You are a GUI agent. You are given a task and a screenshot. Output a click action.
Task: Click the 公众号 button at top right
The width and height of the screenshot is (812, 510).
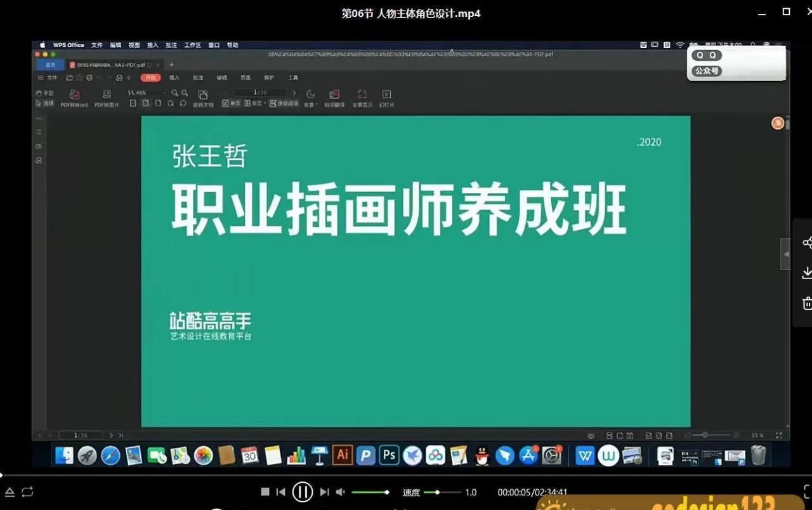[x=706, y=71]
